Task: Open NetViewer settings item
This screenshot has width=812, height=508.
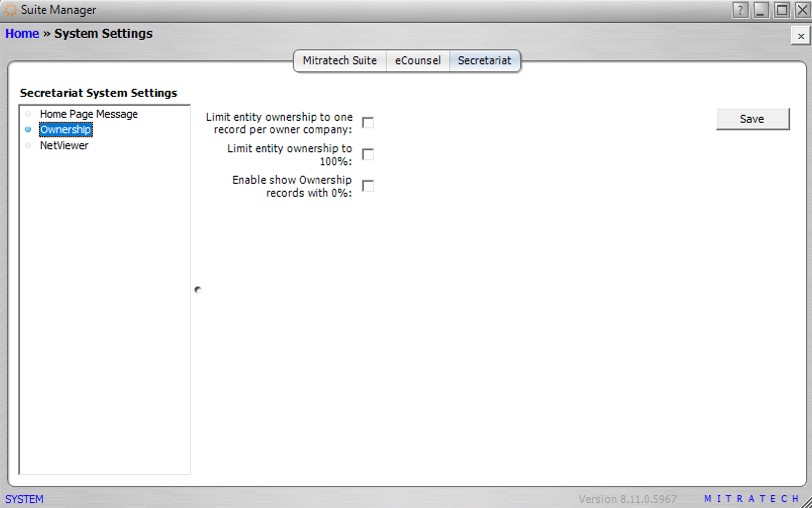Action: pos(64,146)
